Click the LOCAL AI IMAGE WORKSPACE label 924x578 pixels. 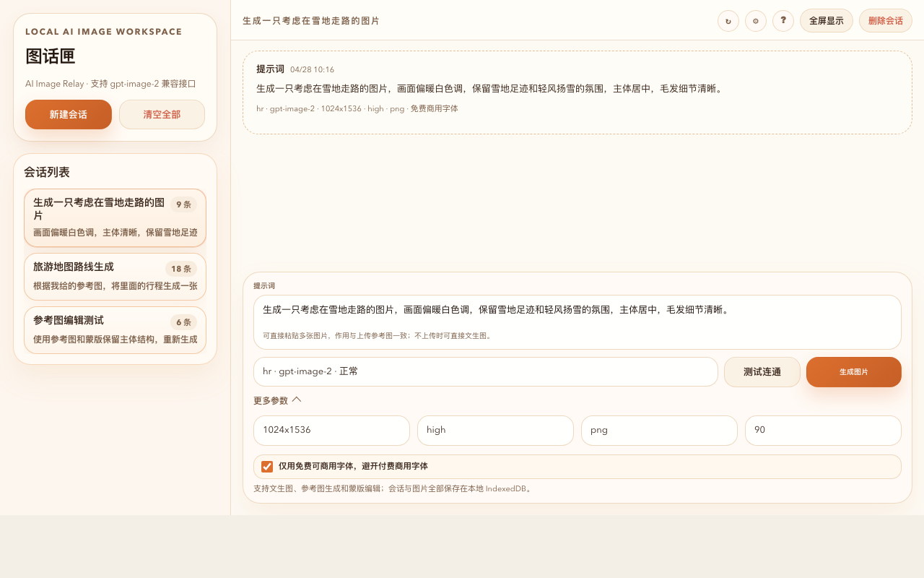104,32
